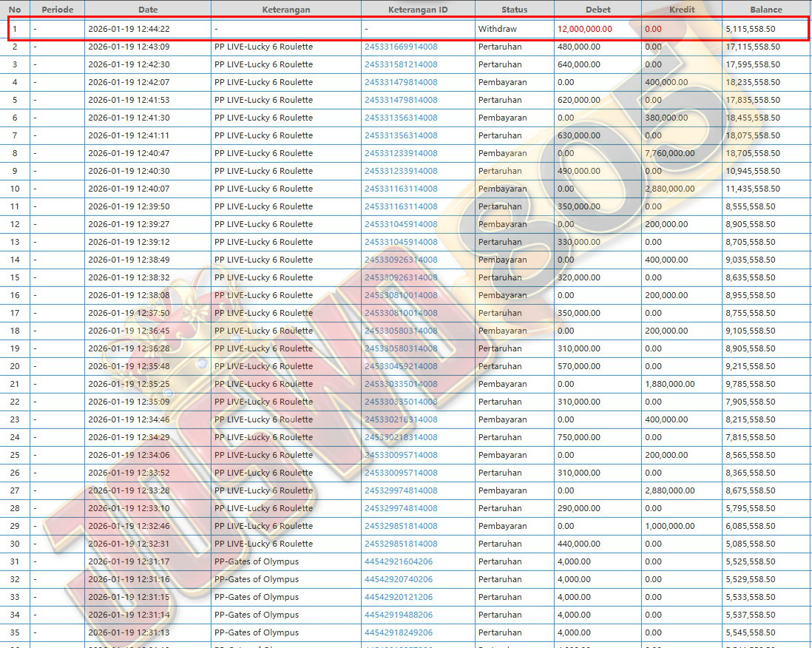Screen dimensions: 812x648
Task: Open Gates of Olympus ID 44542920740206
Action: 398,579
